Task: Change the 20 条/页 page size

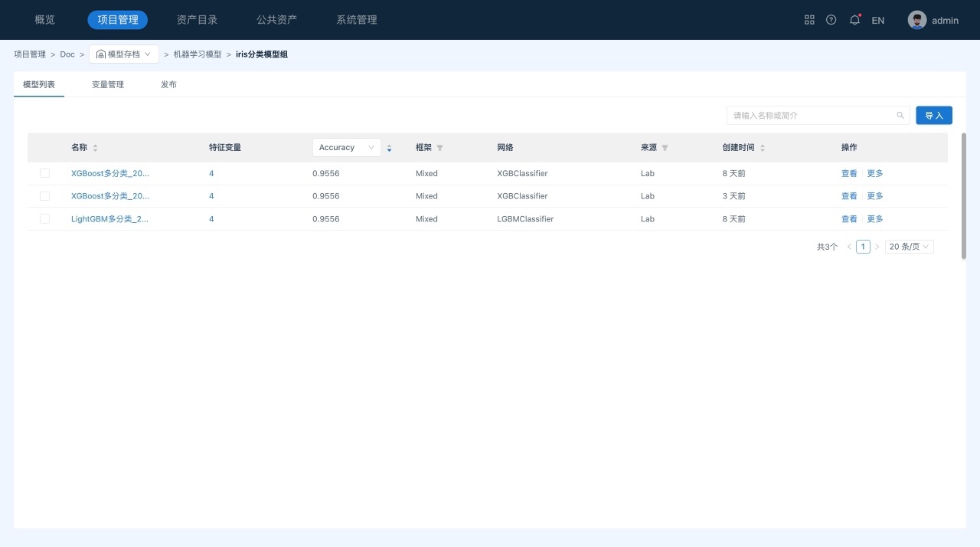Action: (909, 247)
